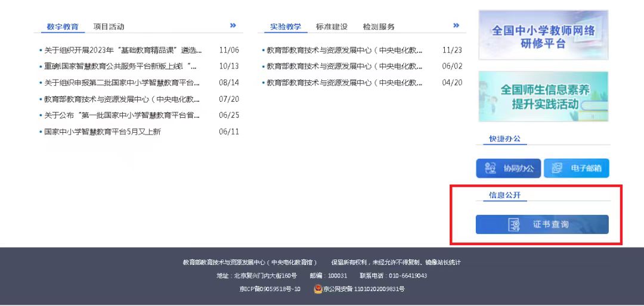Open the 11/23 实验教学 article
644x306 pixels.
(345, 51)
